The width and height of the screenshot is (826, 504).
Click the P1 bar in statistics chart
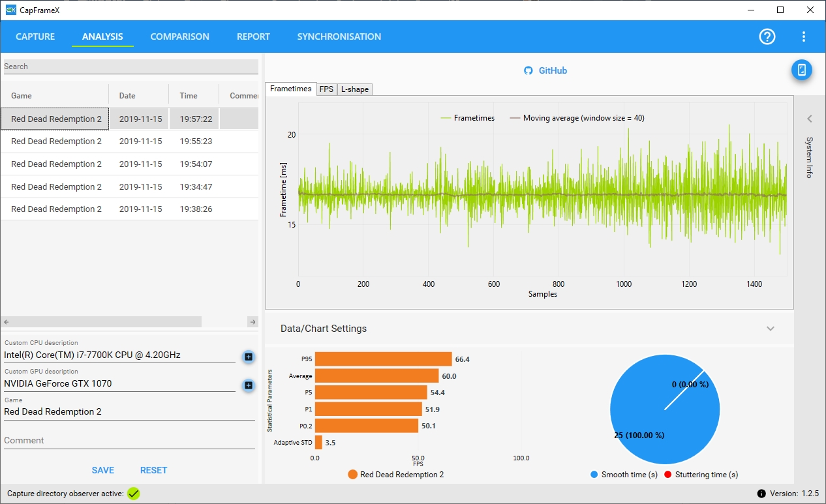pyautogui.click(x=369, y=409)
